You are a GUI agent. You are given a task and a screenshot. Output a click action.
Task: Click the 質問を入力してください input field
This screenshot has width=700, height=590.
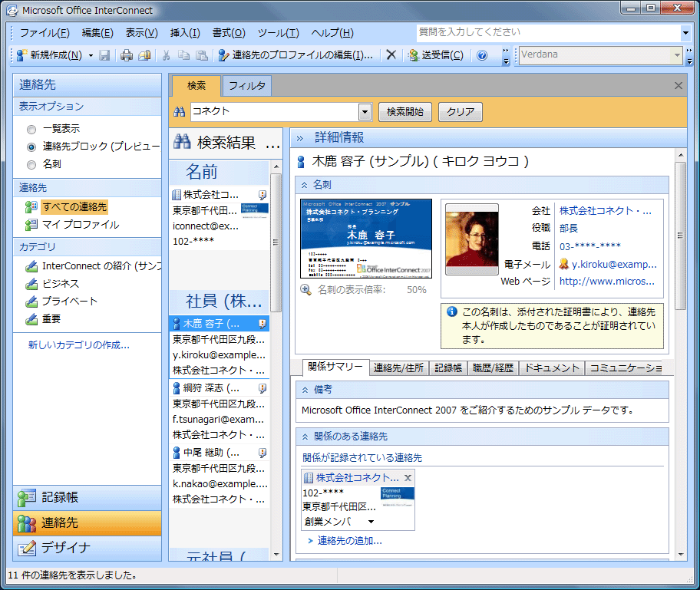tap(548, 32)
